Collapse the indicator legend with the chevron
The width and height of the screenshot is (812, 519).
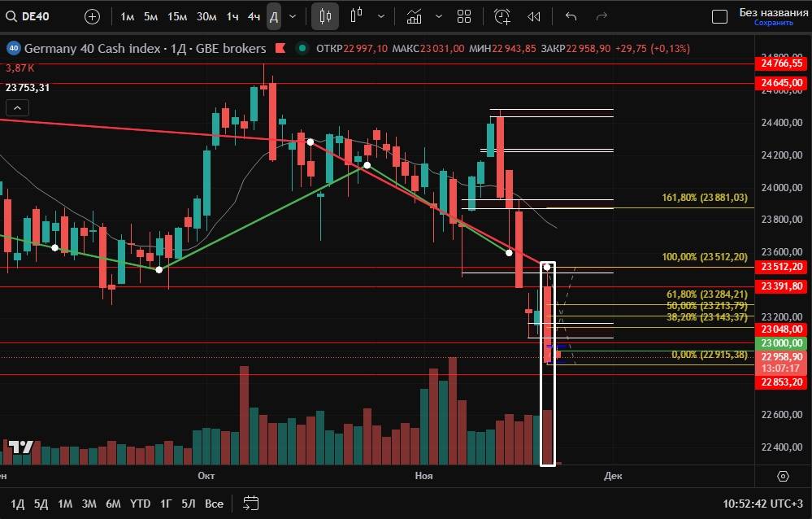17,107
